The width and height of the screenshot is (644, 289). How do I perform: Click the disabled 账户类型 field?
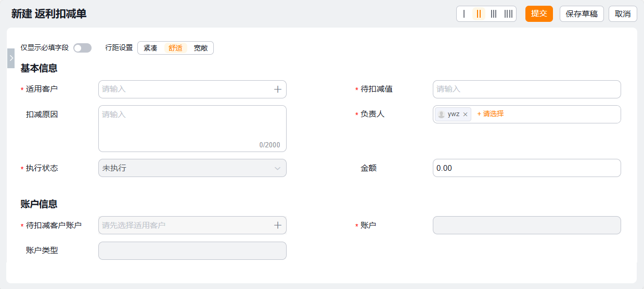[x=192, y=251]
